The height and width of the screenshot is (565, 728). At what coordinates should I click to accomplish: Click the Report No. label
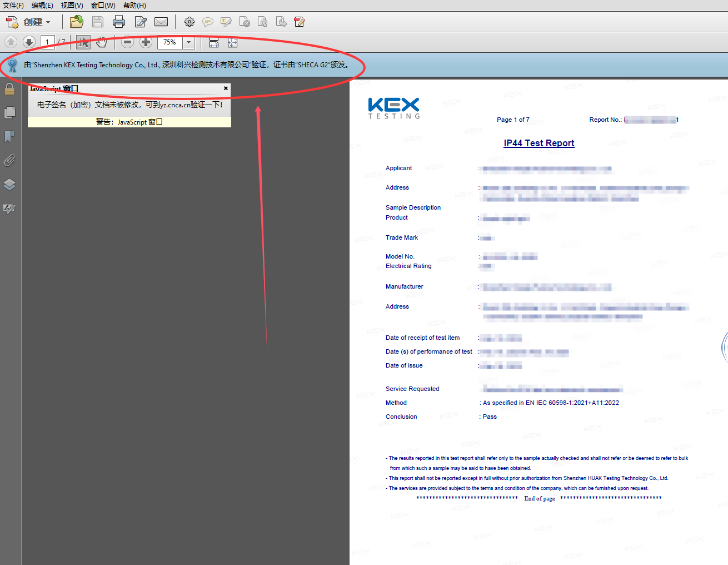[x=606, y=120]
